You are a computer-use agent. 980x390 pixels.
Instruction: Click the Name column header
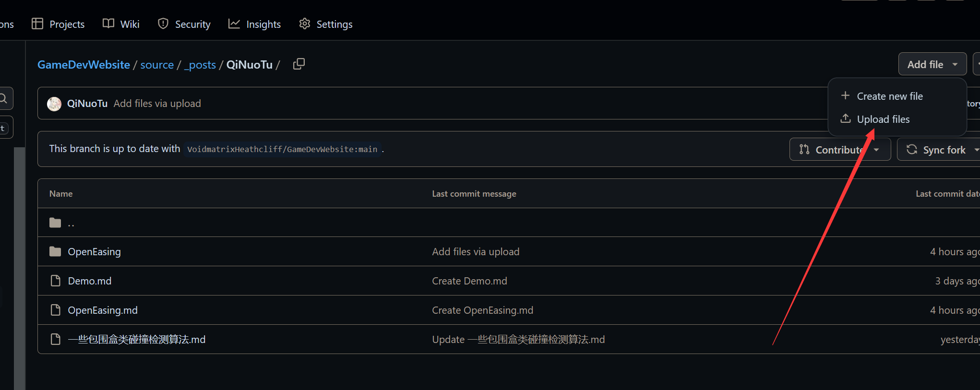point(61,193)
